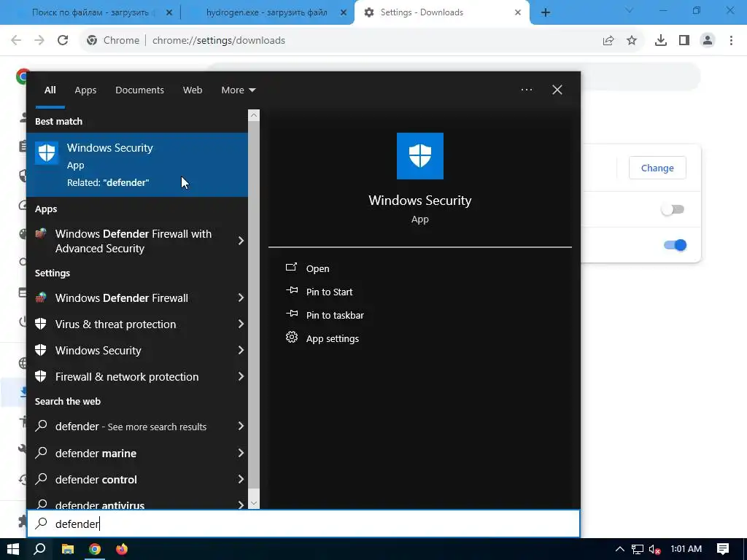Switch to the Documents search tab

139,90
